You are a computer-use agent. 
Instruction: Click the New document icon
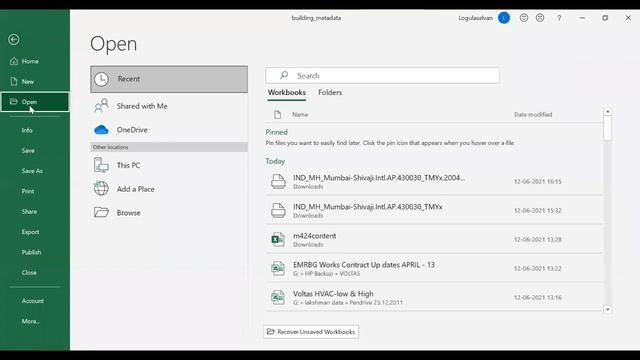(14, 82)
